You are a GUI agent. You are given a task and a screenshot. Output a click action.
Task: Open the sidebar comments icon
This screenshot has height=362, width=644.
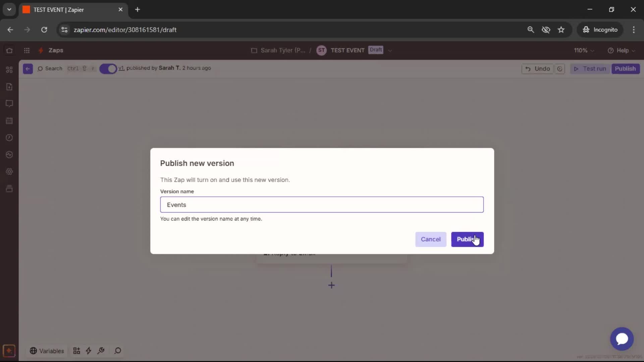[x=9, y=104]
